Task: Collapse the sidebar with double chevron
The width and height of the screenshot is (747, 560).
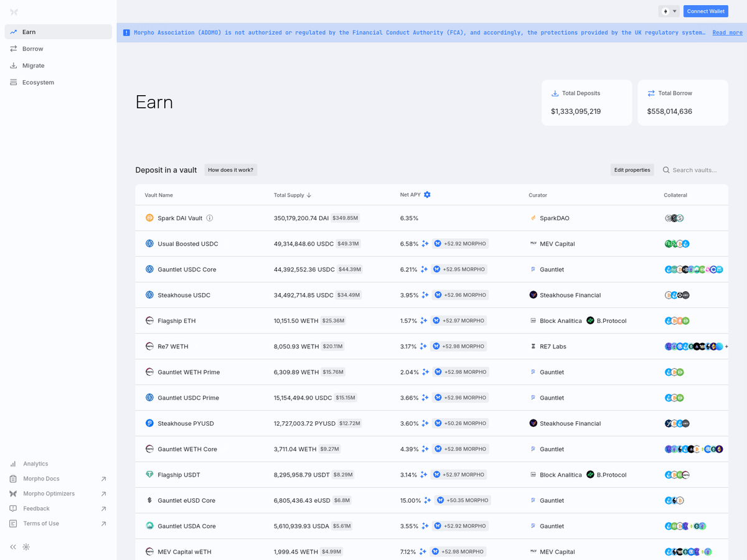Action: (13, 547)
